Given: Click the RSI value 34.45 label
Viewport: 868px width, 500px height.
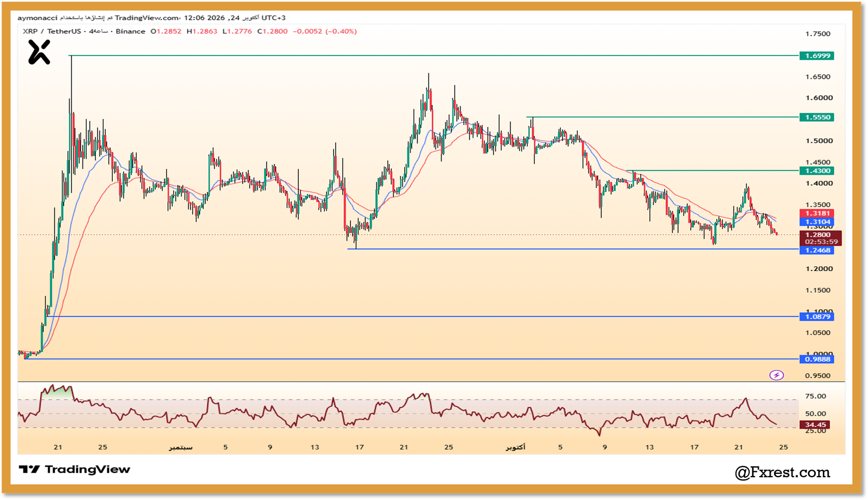Looking at the screenshot, I should click(814, 425).
